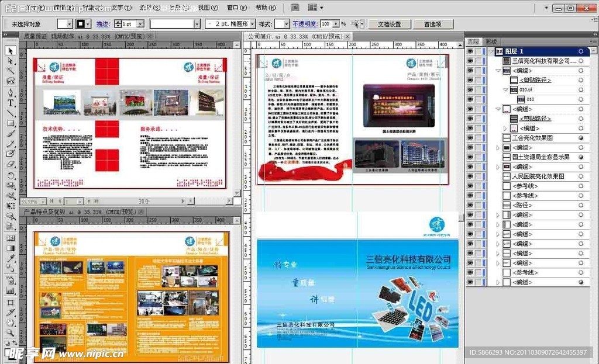Collapse the 图层 1 layer tree
This screenshot has height=364, width=599.
pyautogui.click(x=490, y=51)
